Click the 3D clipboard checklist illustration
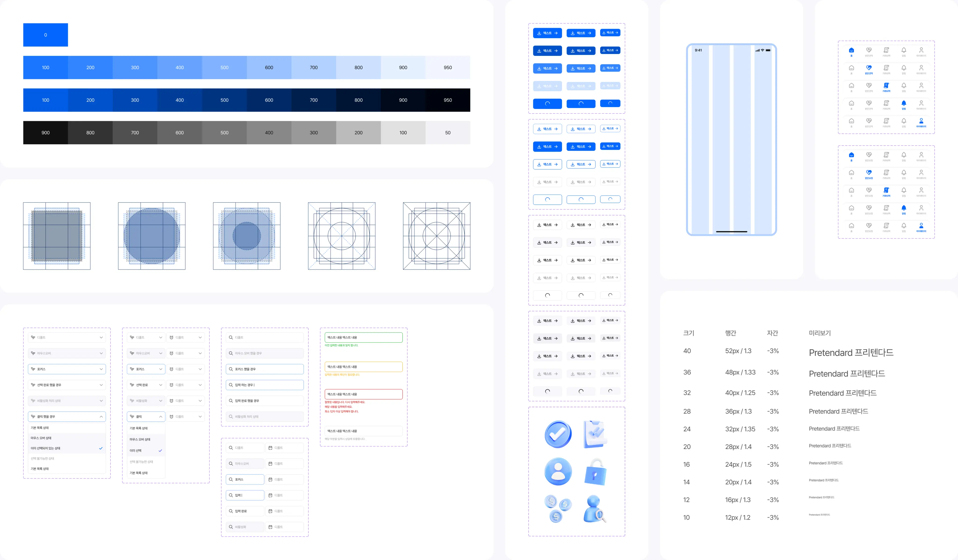The image size is (958, 560). tap(595, 434)
